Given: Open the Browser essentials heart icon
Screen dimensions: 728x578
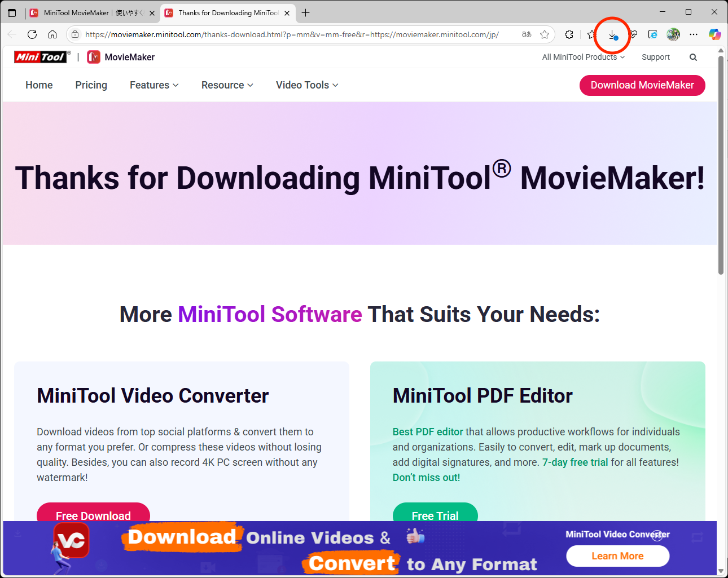Looking at the screenshot, I should coord(633,34).
